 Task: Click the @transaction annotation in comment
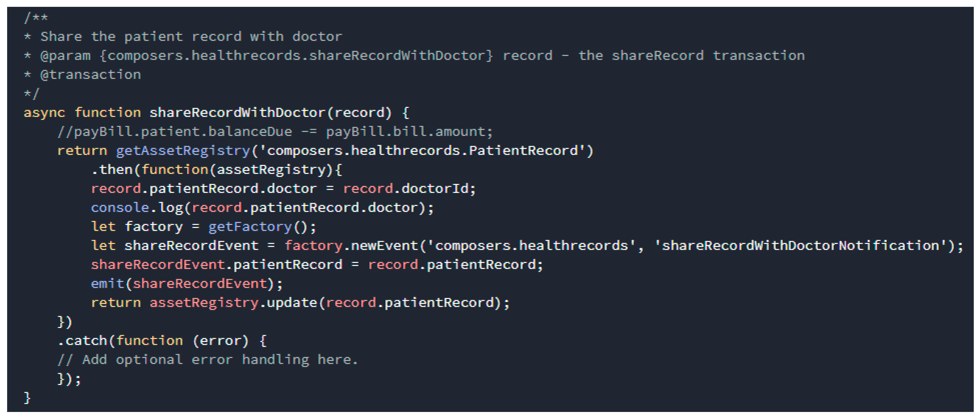click(x=91, y=74)
